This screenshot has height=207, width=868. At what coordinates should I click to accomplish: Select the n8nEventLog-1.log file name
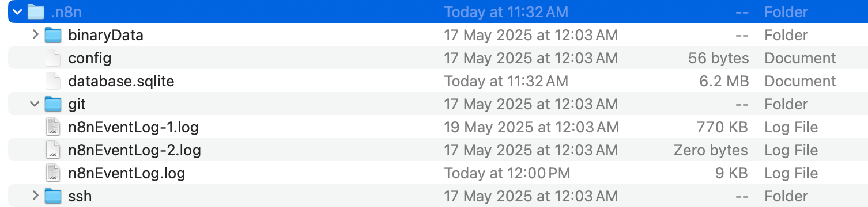coord(133,127)
